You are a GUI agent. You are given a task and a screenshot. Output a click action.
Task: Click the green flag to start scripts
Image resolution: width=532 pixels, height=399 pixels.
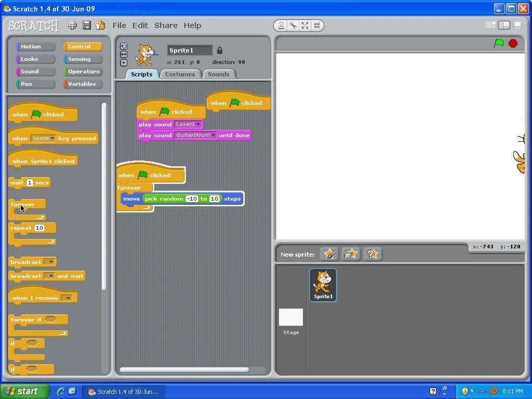coord(499,43)
